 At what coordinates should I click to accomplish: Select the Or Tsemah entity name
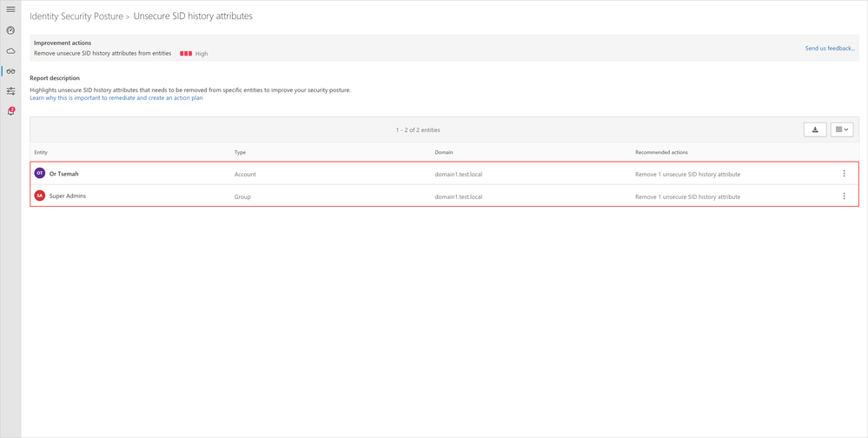tap(63, 174)
